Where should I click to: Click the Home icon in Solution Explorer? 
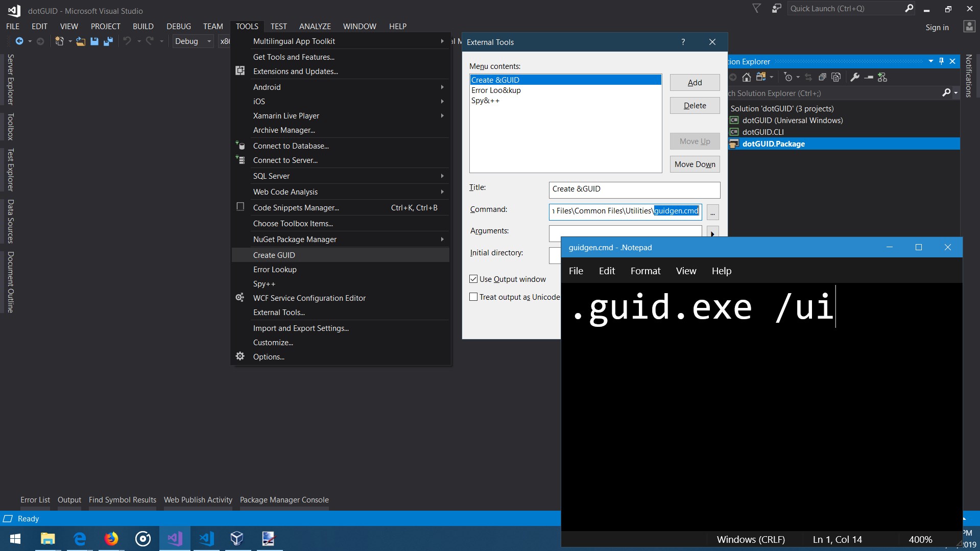pos(747,77)
